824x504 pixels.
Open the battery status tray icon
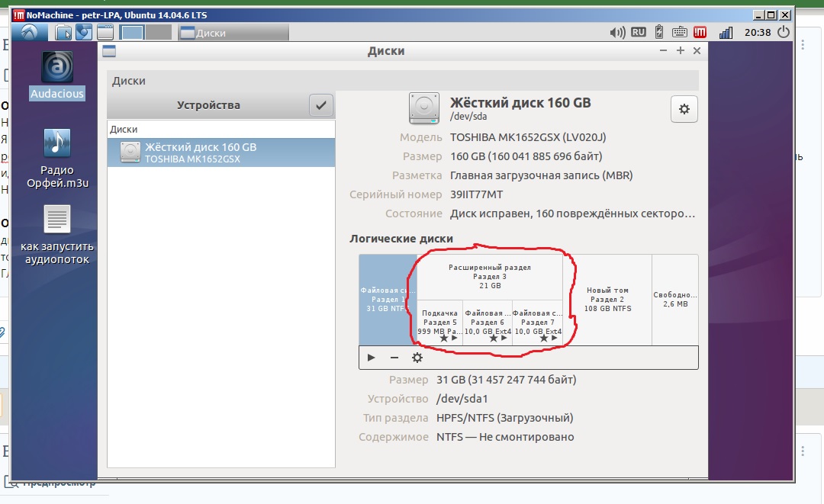click(x=659, y=33)
